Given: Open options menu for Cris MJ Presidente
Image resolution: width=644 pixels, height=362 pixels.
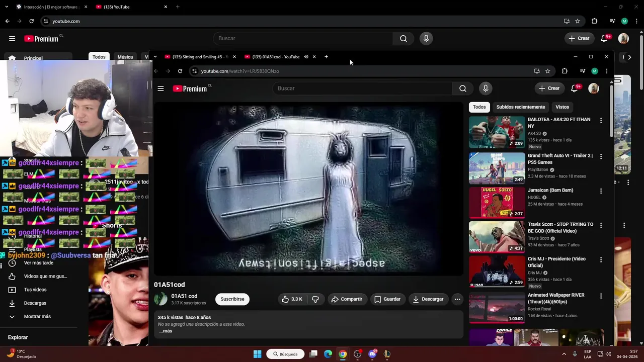Looking at the screenshot, I should pos(600,259).
